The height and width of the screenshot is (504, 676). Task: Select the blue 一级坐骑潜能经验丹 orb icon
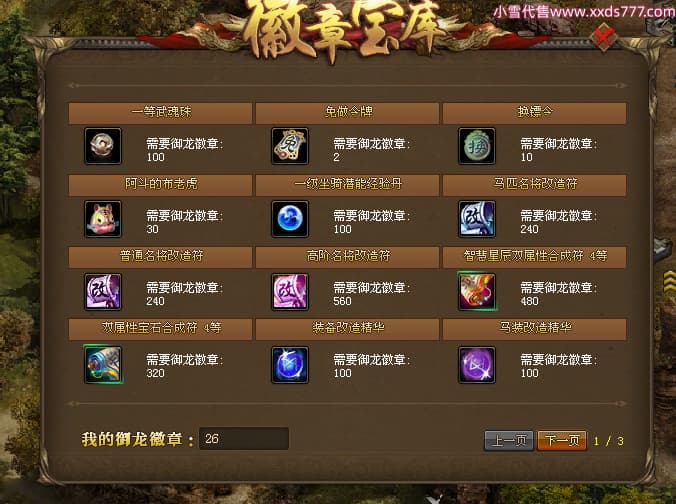tap(290, 219)
